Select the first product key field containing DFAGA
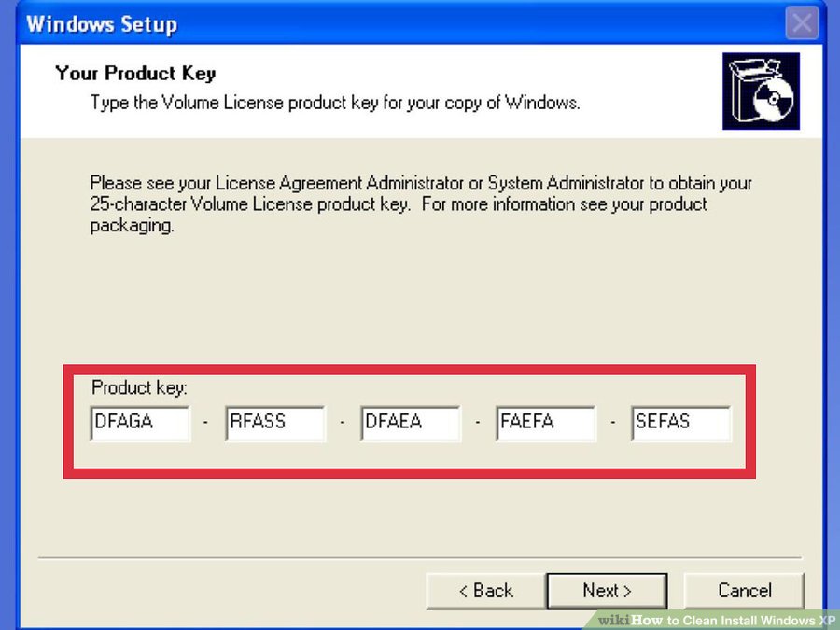Screen dimensions: 840x630 (x=140, y=424)
